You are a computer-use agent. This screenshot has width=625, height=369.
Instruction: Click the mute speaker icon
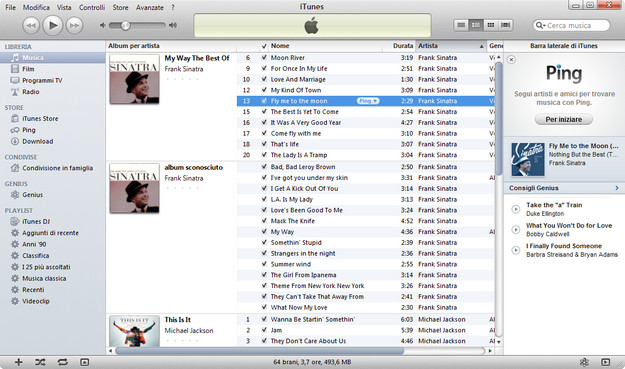(102, 25)
